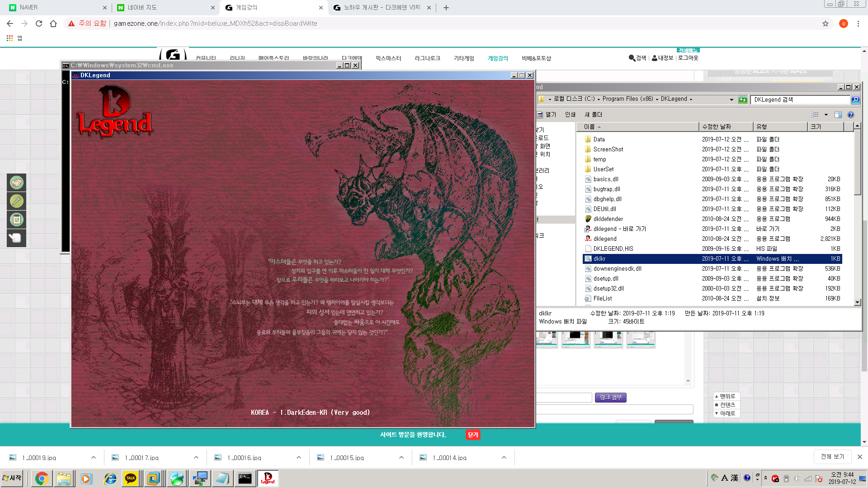Click the 링크 첨부 button
The width and height of the screenshot is (868, 488).
(x=610, y=397)
